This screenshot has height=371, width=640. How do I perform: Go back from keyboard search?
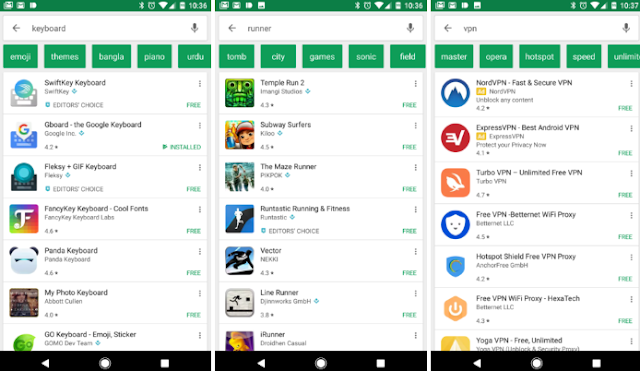[x=16, y=28]
